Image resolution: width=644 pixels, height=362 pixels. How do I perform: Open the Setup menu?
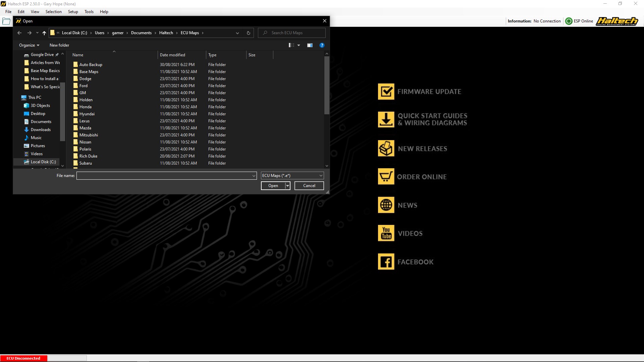[x=73, y=12]
